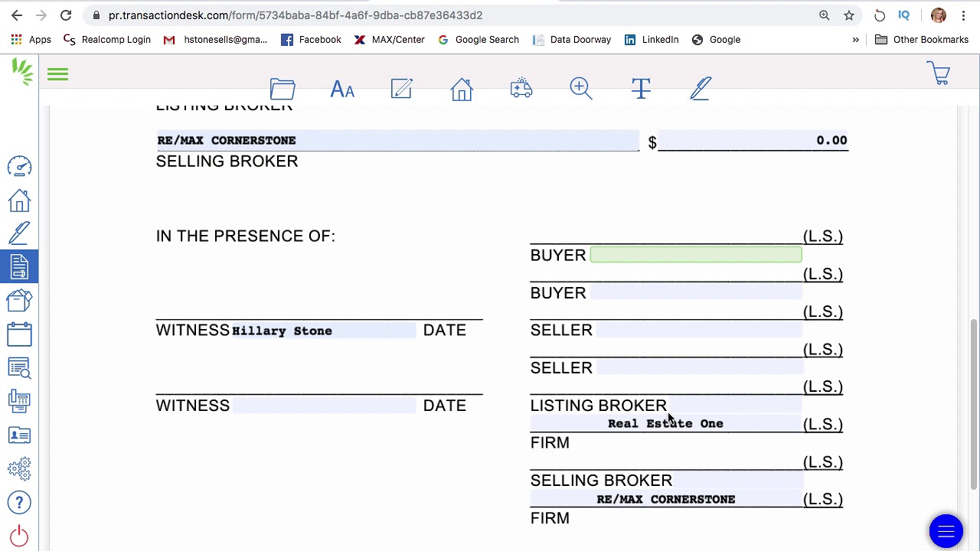The width and height of the screenshot is (980, 551).
Task: Open the pencil icon in left sidebar
Action: coord(19,233)
